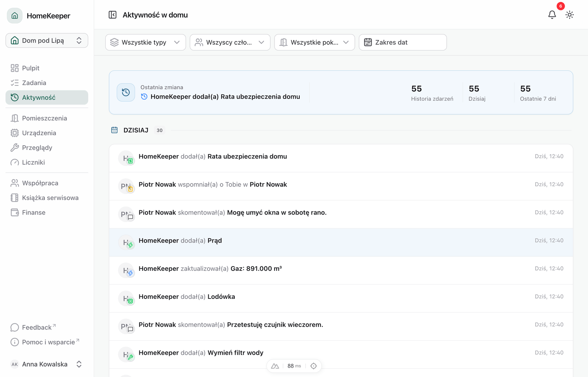Click the 88 ms performance indicator
The height and width of the screenshot is (377, 588).
click(x=294, y=366)
